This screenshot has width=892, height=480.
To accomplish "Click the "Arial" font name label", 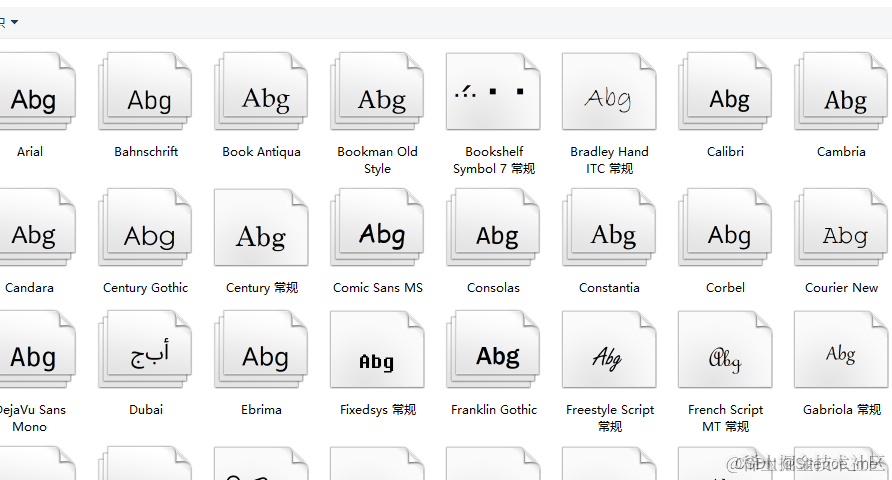I will (x=30, y=152).
